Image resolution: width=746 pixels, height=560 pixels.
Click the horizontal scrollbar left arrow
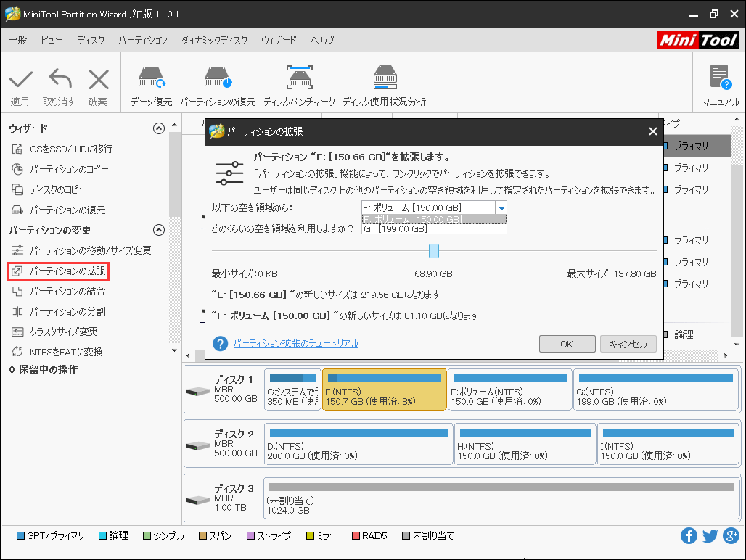pos(189,355)
